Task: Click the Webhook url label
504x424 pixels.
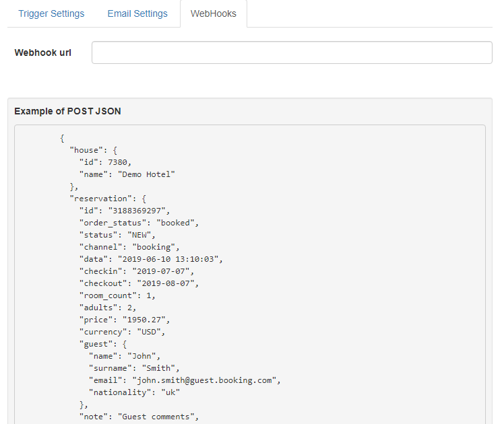Action: coord(42,52)
